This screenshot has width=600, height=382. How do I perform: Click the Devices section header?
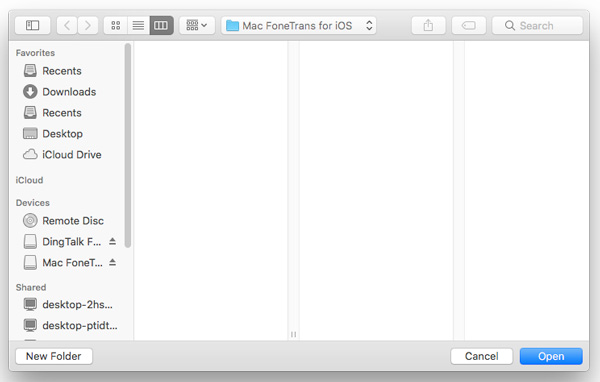pos(33,203)
